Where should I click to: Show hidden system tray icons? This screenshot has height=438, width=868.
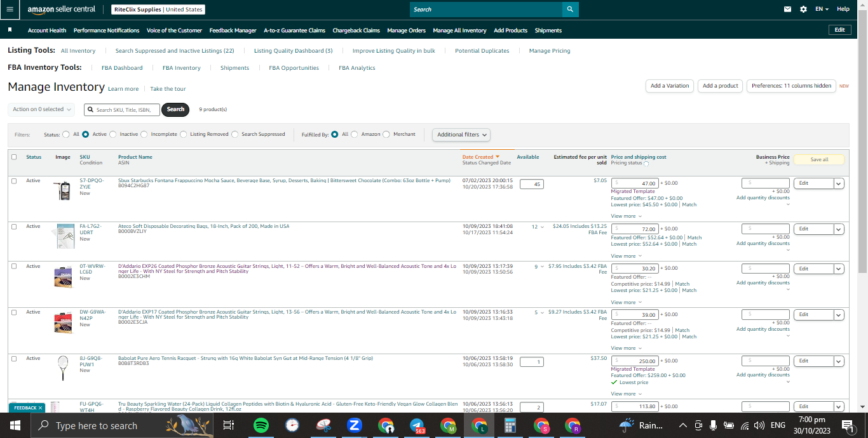tap(682, 425)
